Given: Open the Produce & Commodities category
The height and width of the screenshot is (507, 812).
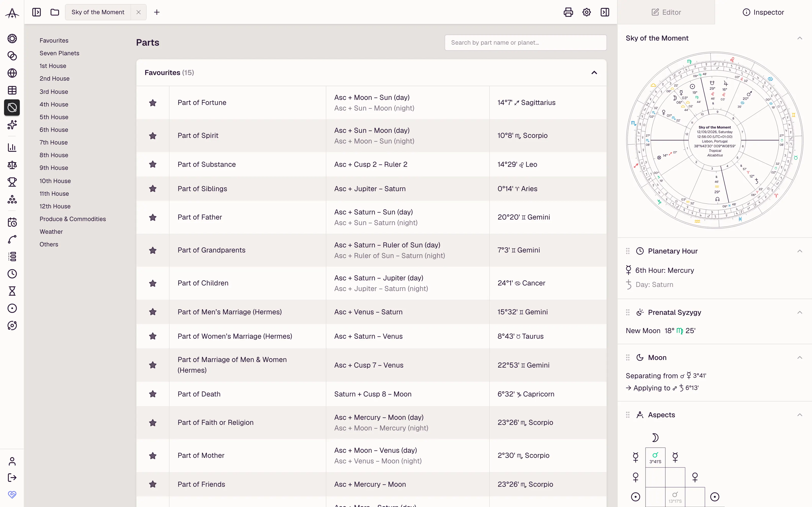Looking at the screenshot, I should (73, 219).
